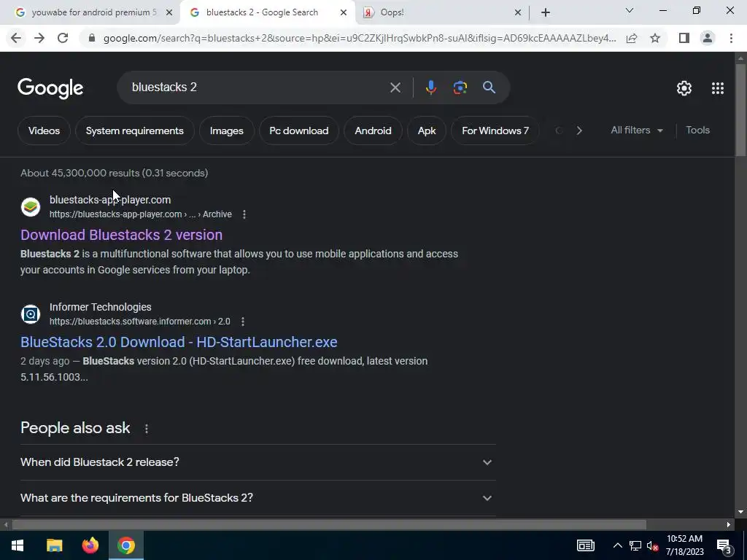Open the Chrome side panel icon
This screenshot has height=560, width=747.
pyautogui.click(x=684, y=38)
